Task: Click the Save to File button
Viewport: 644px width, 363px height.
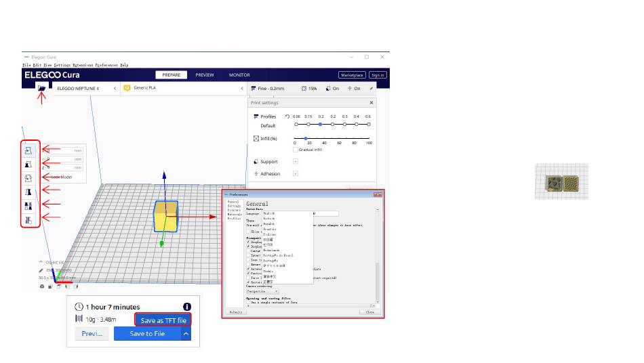Action: coord(148,333)
